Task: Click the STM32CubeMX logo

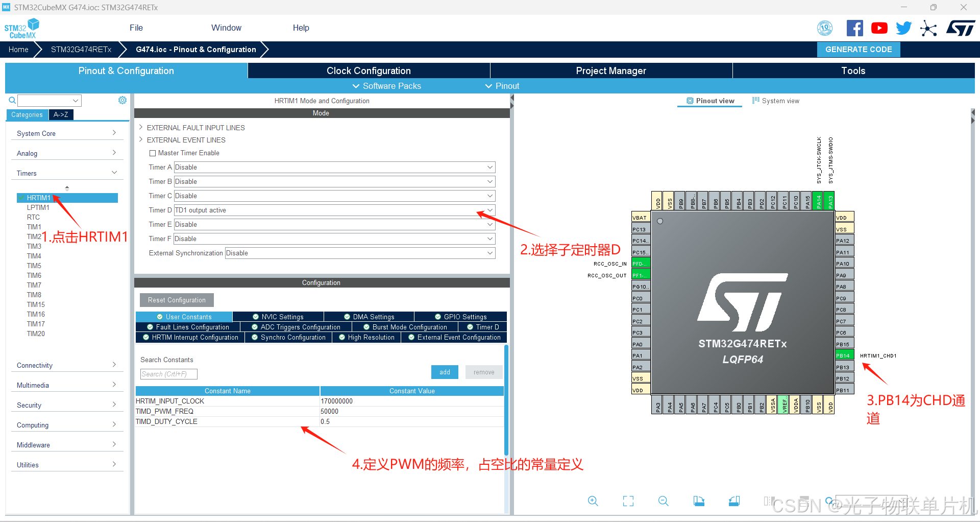Action: 21,29
